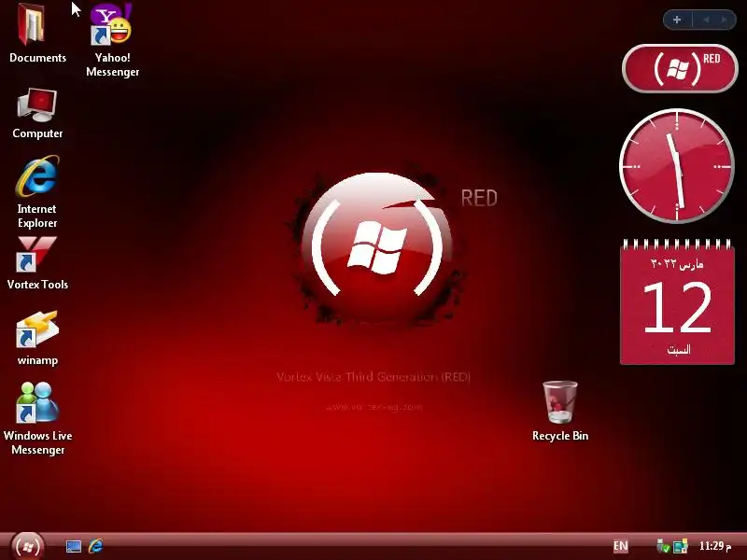Launch Internet Explorer from quick launch
Viewport: 747px width, 560px height.
click(96, 546)
